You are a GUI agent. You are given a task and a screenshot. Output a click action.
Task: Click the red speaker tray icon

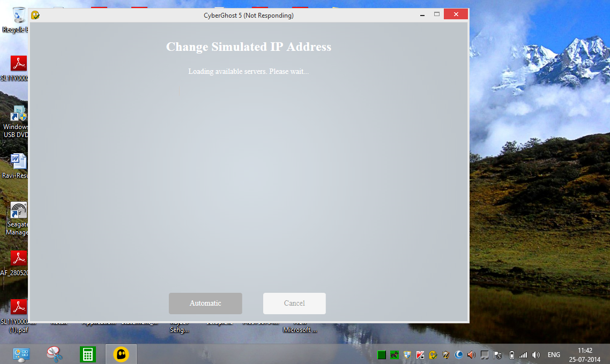point(472,355)
